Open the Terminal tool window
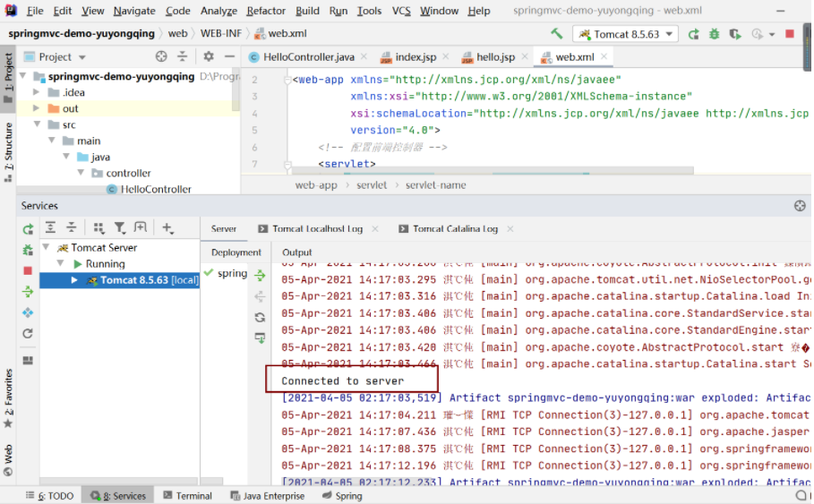Image resolution: width=814 pixels, height=504 pixels. pyautogui.click(x=187, y=495)
